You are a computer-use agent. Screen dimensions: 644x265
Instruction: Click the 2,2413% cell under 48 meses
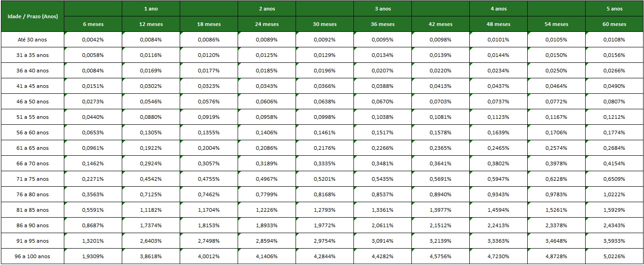coord(499,225)
